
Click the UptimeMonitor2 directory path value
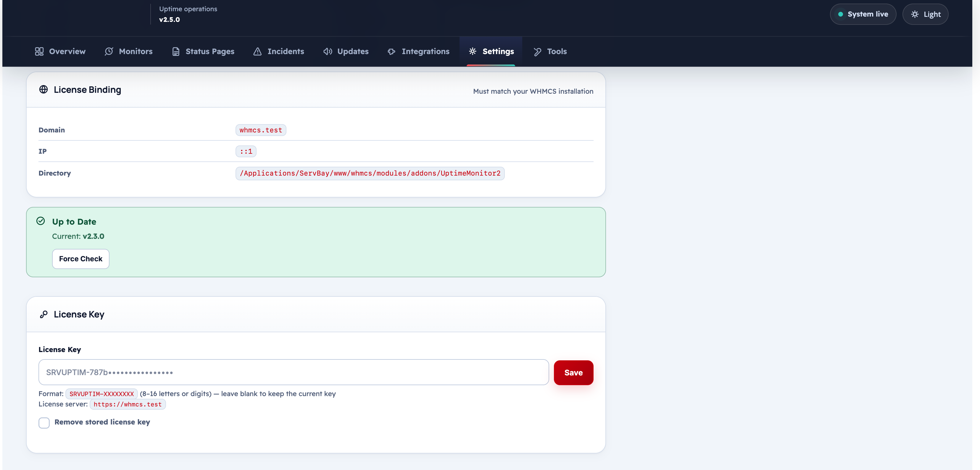[x=370, y=173]
